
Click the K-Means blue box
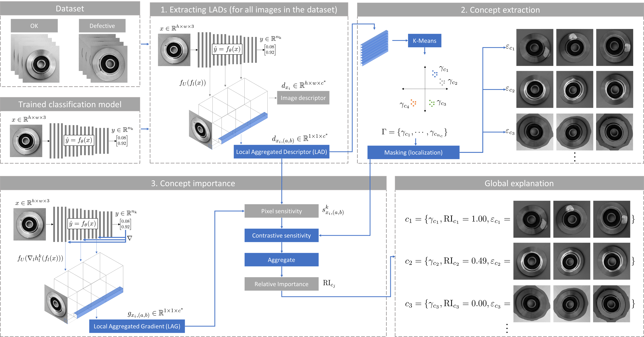(x=424, y=41)
